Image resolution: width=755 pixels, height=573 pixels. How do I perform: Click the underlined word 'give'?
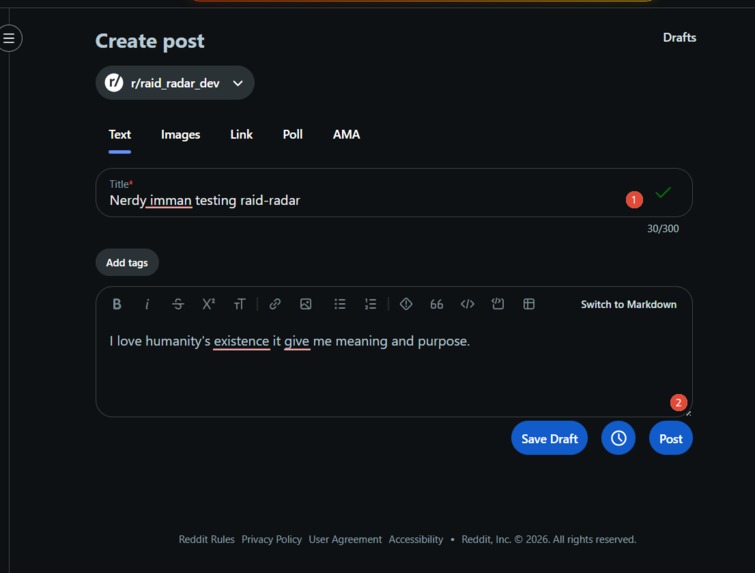(x=297, y=341)
